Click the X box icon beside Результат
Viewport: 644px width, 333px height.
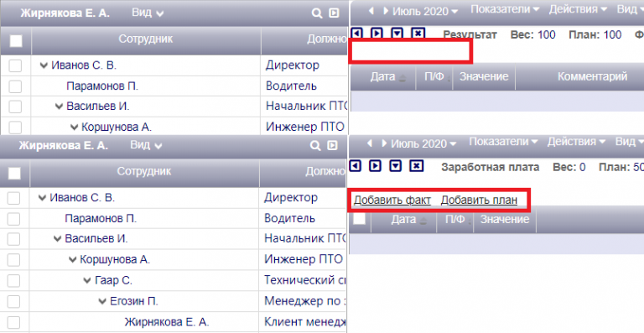(418, 33)
